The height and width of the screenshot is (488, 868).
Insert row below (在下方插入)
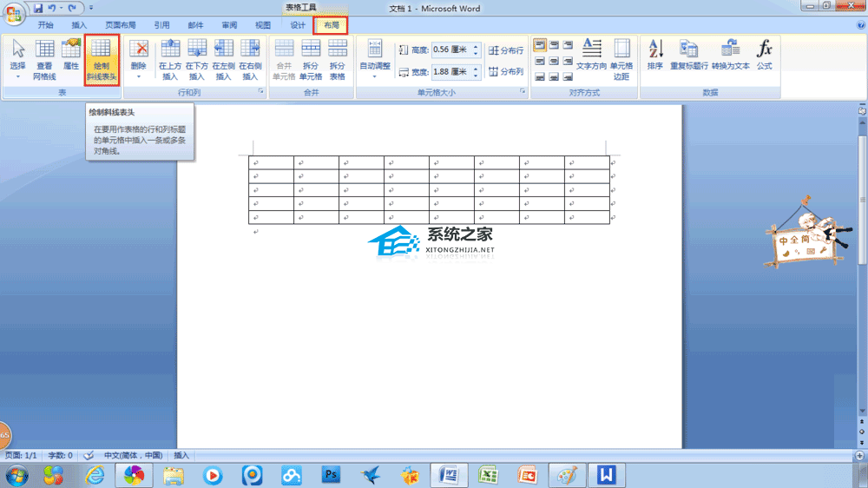196,60
